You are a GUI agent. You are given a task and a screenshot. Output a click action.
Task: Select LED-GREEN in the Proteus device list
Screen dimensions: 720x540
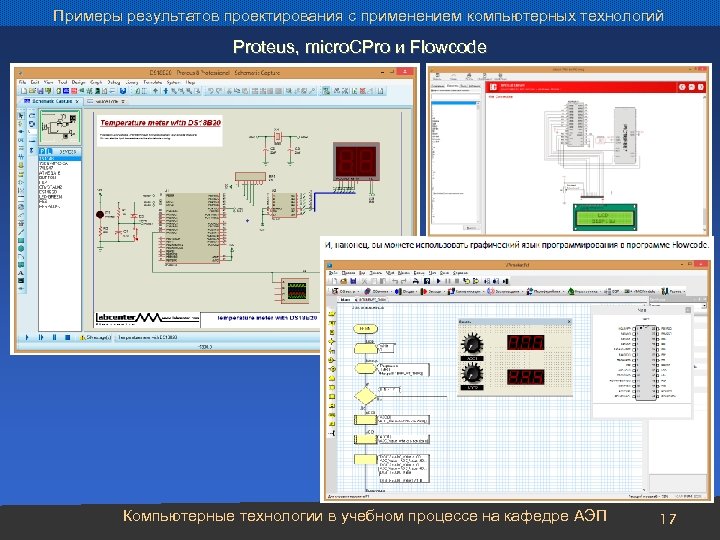pos(51,197)
